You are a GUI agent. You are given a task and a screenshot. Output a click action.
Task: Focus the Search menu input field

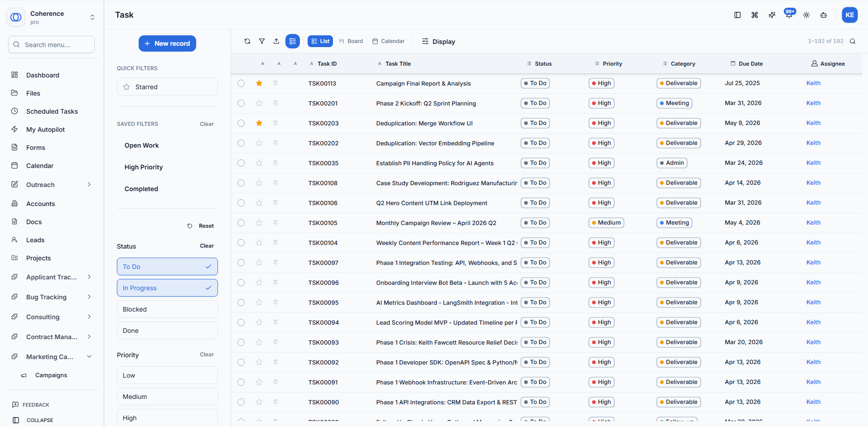tap(51, 44)
